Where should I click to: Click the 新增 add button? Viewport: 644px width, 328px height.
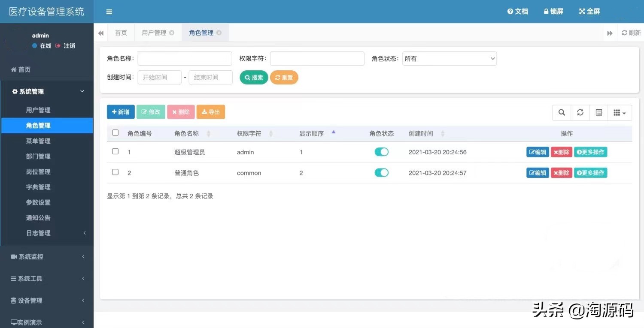pos(121,112)
